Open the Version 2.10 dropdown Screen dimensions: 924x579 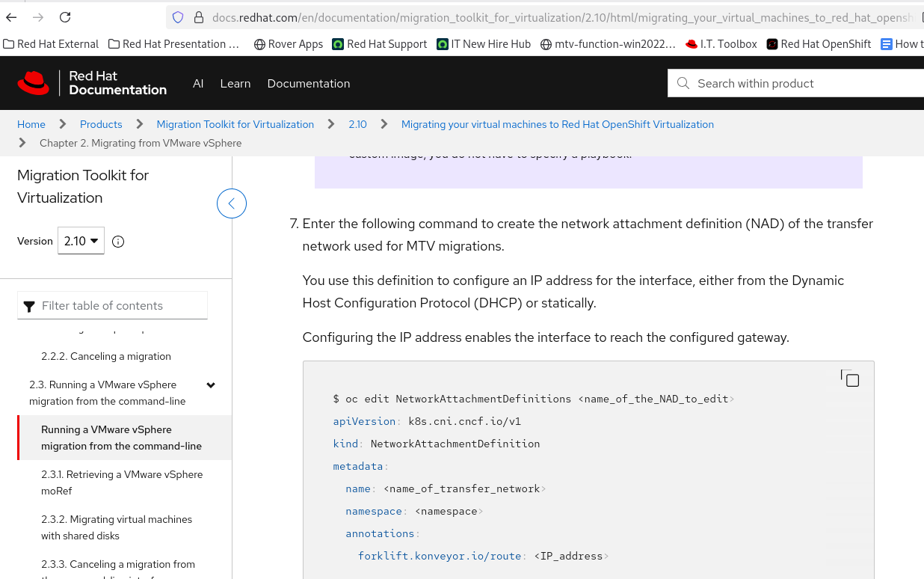(x=81, y=241)
